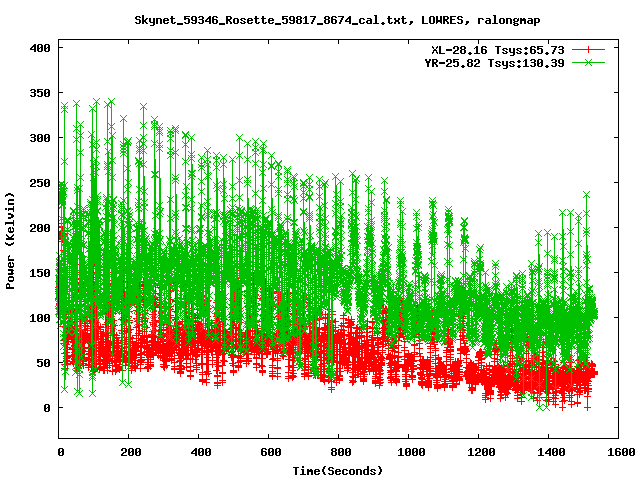Click the green legend line sample with x marker

pyautogui.click(x=588, y=62)
